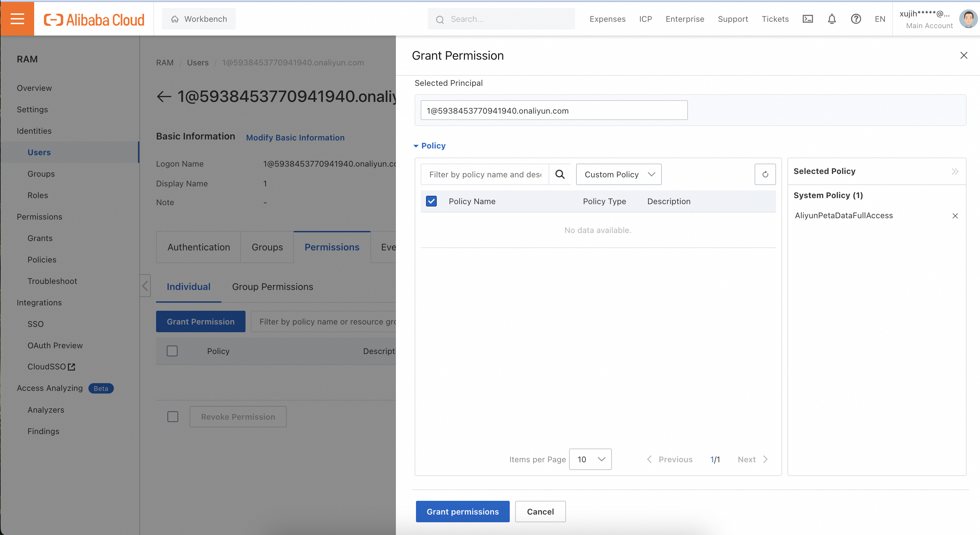Switch to the Authentication tab
Screen dimensions: 980x535
click(x=199, y=247)
